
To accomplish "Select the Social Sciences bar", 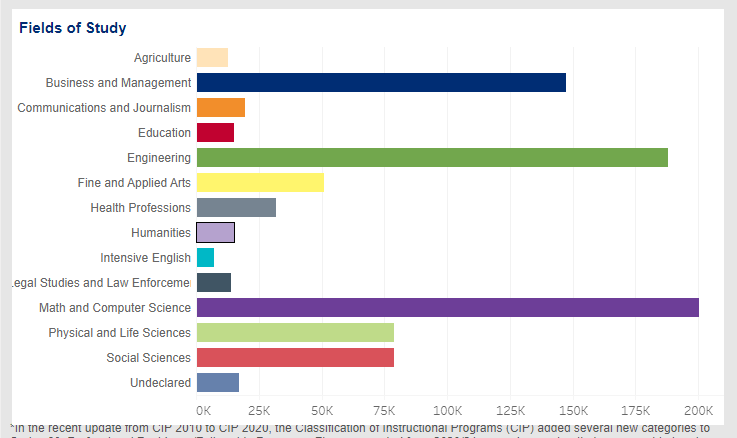I will [x=295, y=358].
